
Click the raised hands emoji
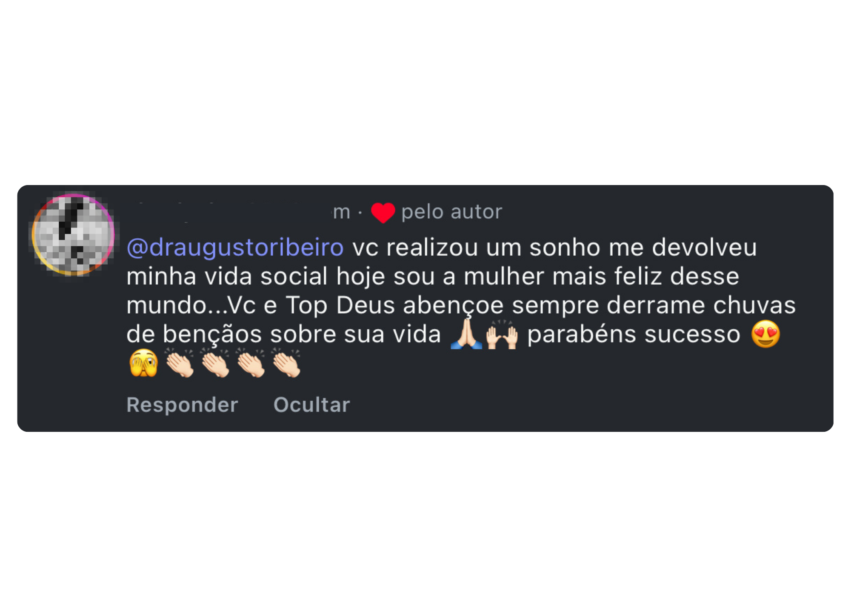(502, 334)
